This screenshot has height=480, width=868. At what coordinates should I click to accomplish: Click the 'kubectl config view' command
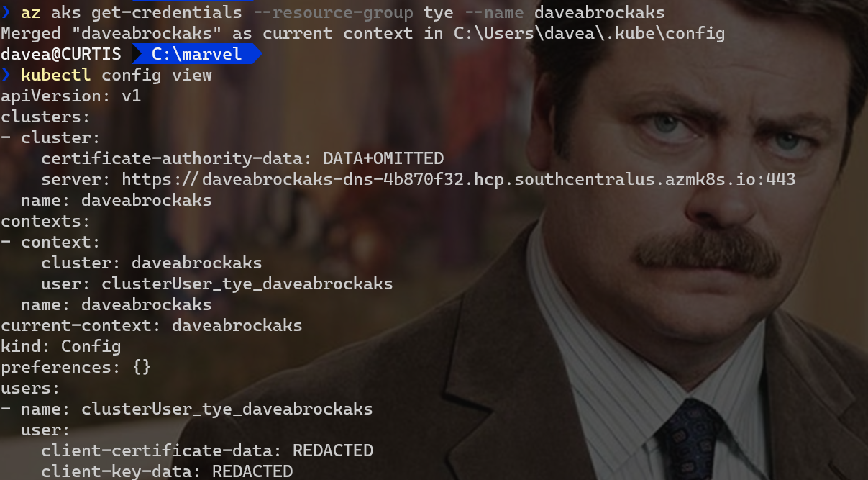click(x=117, y=75)
